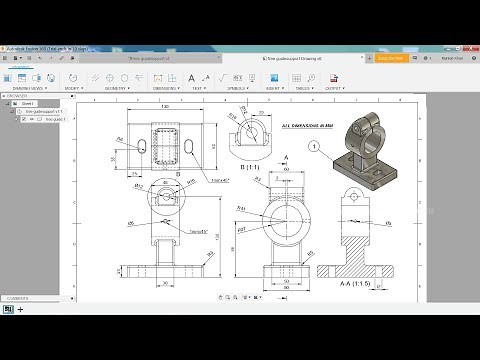Toggle checkbox for the view row in browser
This screenshot has width=480, height=360.
24,119
